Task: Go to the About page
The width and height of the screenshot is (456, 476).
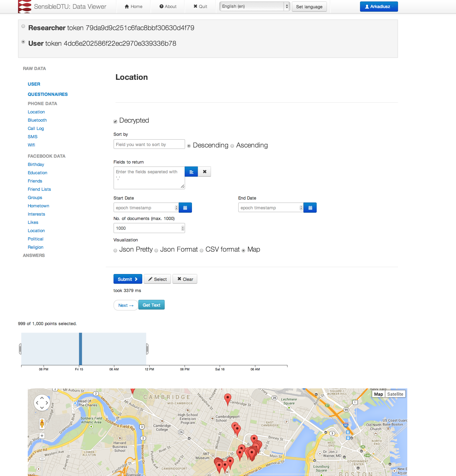Action: pos(168,7)
